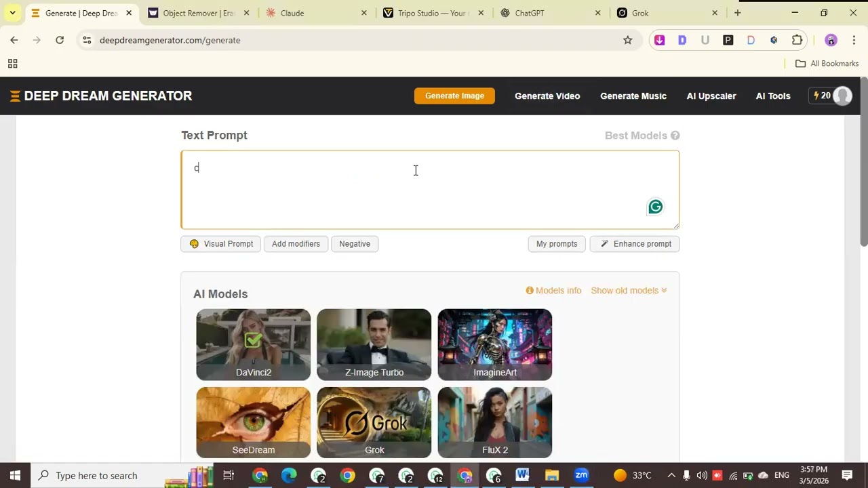Open the AI Tools menu

[x=773, y=96]
